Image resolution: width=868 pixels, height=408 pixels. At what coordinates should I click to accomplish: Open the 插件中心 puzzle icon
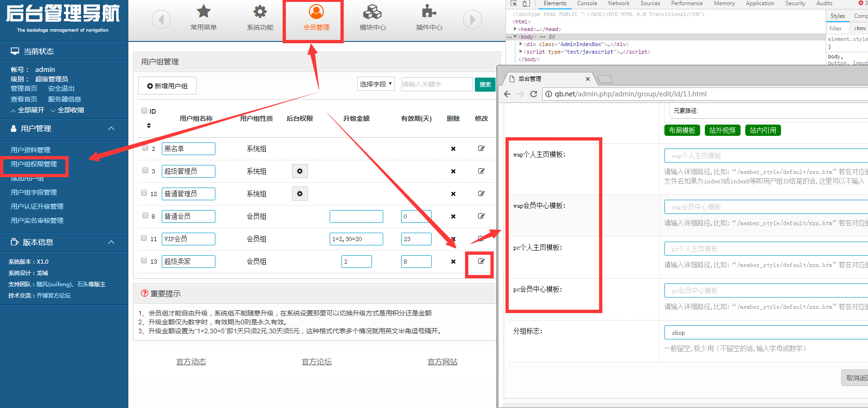click(429, 12)
